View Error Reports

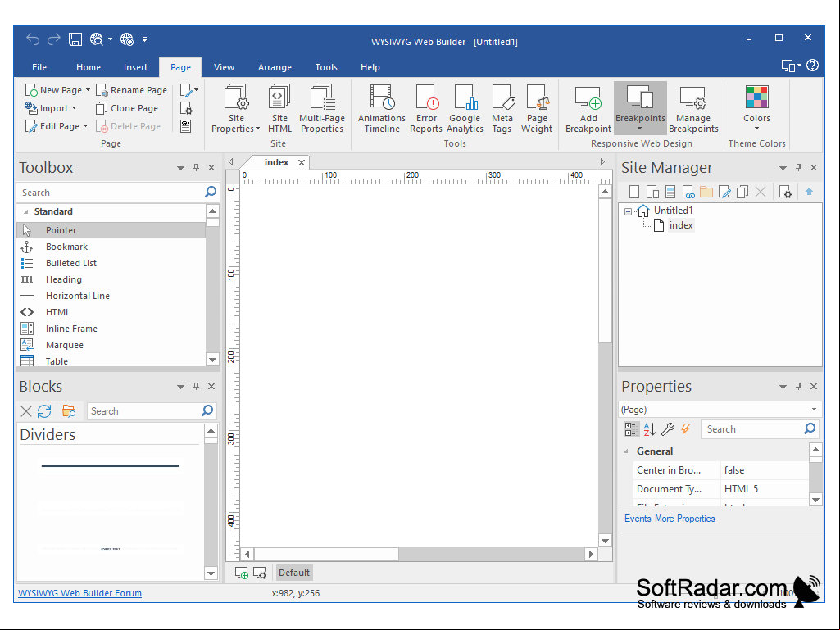point(426,108)
